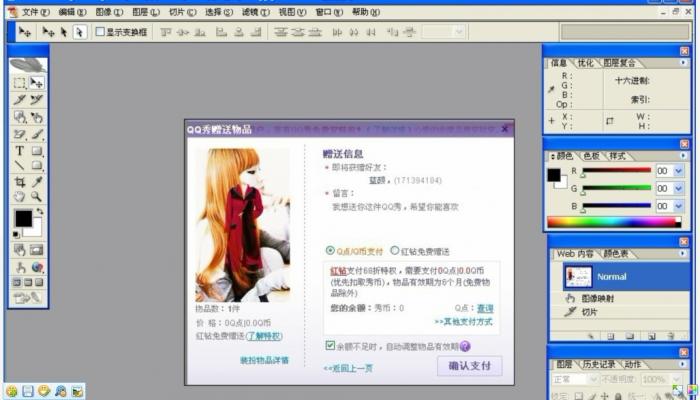Enable the 显示变换框 checkbox
Viewport: 700px width, 400px height.
[x=100, y=32]
